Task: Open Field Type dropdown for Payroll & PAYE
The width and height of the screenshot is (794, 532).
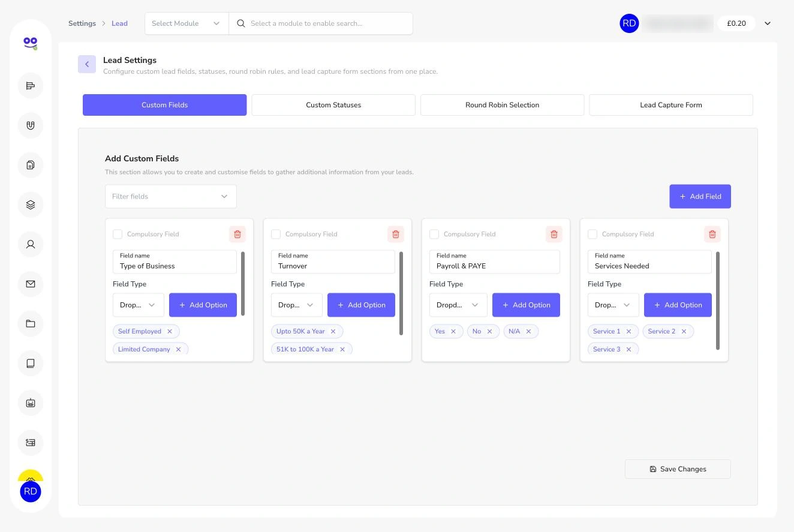Action: coord(458,305)
